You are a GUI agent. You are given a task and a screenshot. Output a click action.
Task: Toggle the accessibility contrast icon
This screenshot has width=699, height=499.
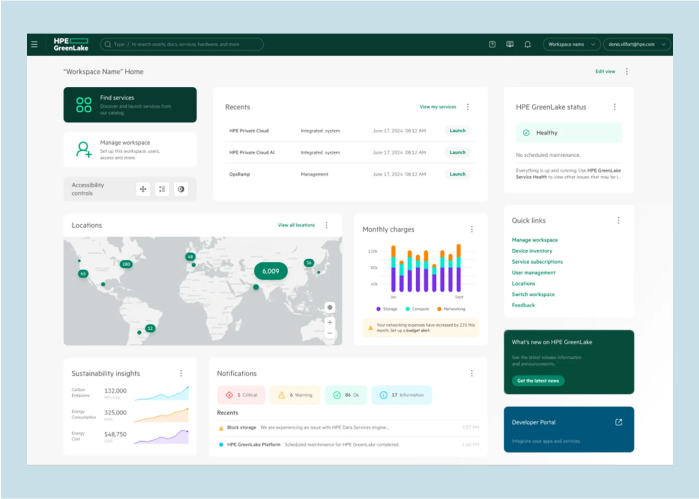pos(181,189)
